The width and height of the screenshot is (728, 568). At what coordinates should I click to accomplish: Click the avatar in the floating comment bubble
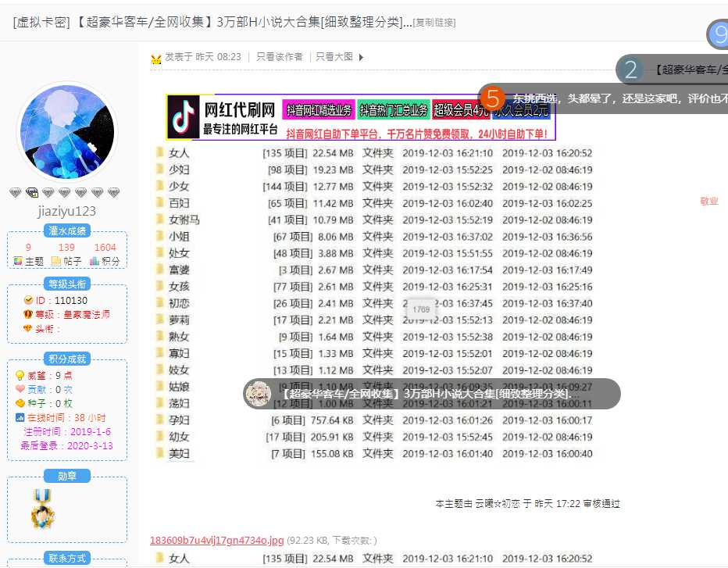(x=258, y=393)
